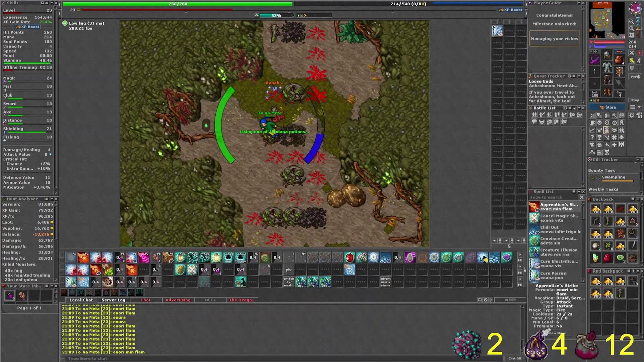Viewport: 644px width, 362px height.
Task: Click the green crystal item in Backpack
Action: (595, 258)
